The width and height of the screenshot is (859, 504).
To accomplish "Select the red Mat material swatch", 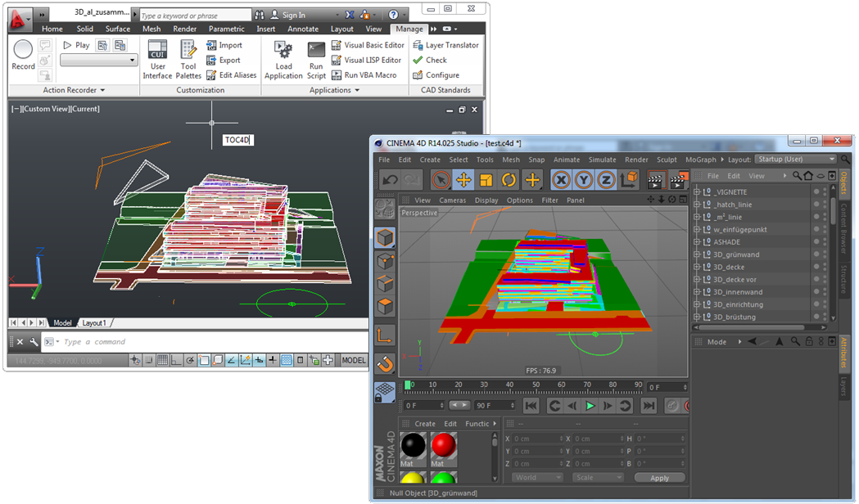I will click(x=443, y=445).
